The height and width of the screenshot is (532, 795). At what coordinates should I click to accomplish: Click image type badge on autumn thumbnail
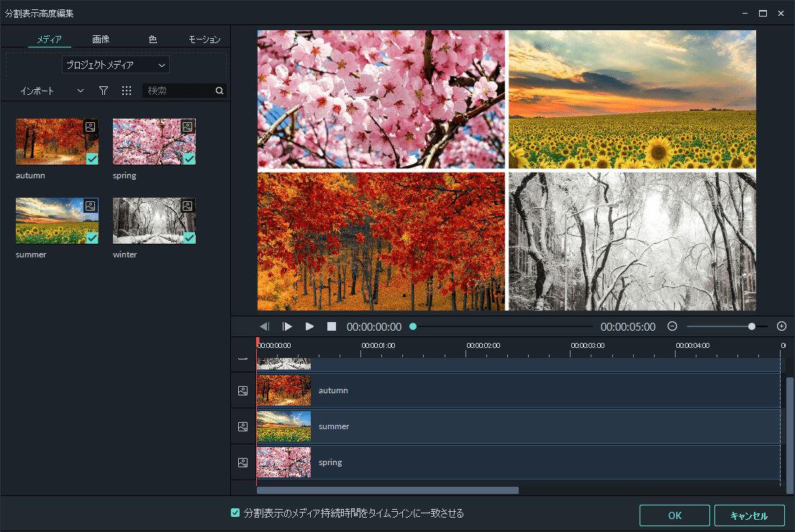90,127
